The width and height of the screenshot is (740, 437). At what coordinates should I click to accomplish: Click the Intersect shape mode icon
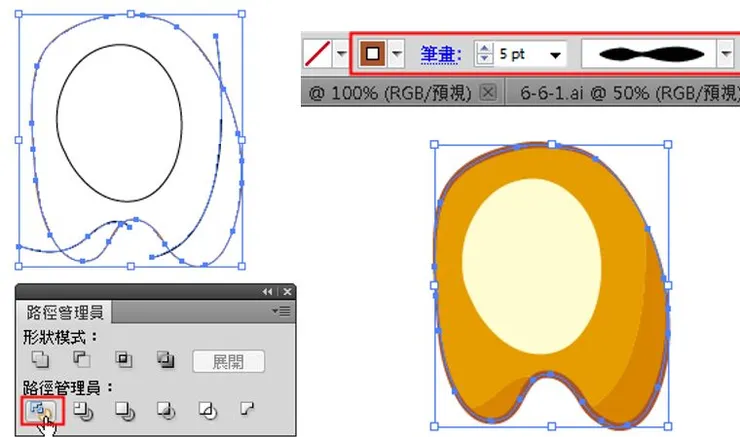tap(124, 360)
